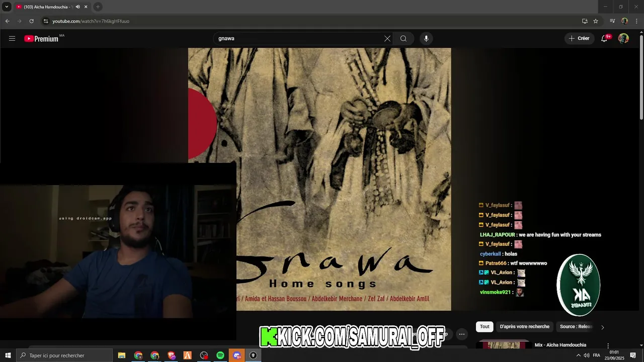Open YouTube notifications bell

click(x=604, y=38)
